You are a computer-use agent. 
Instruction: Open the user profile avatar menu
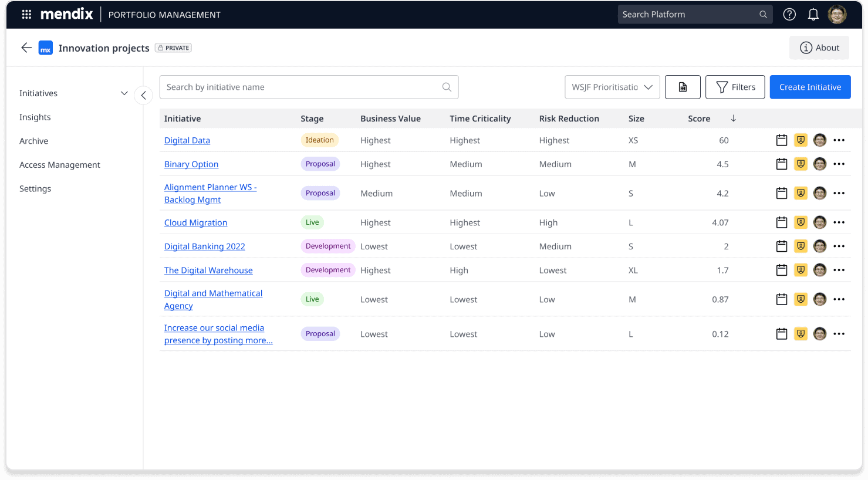(x=837, y=15)
